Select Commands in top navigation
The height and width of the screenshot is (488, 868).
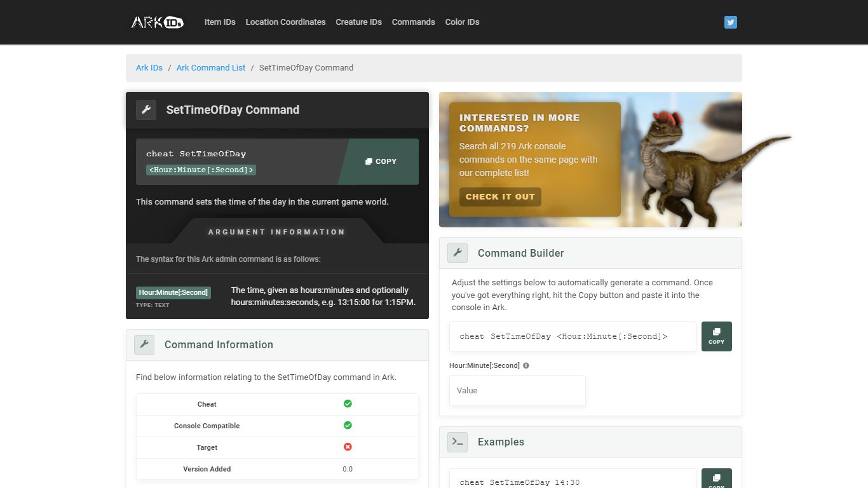(x=413, y=22)
